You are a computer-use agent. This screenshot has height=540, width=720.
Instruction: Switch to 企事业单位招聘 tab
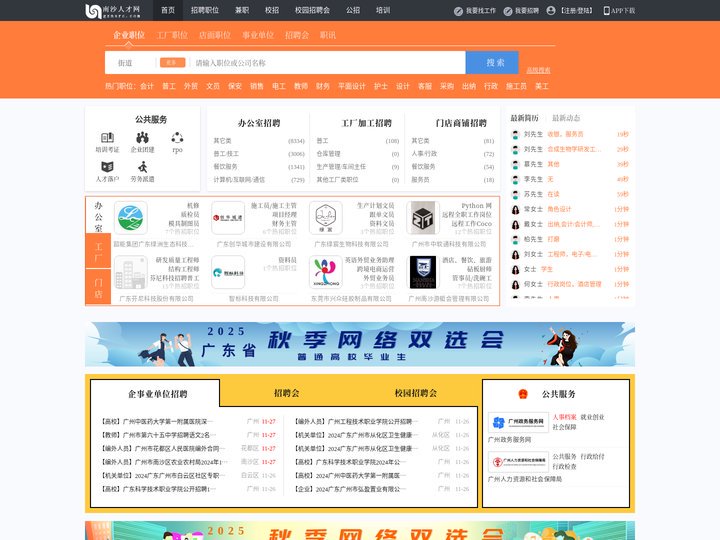tap(158, 394)
